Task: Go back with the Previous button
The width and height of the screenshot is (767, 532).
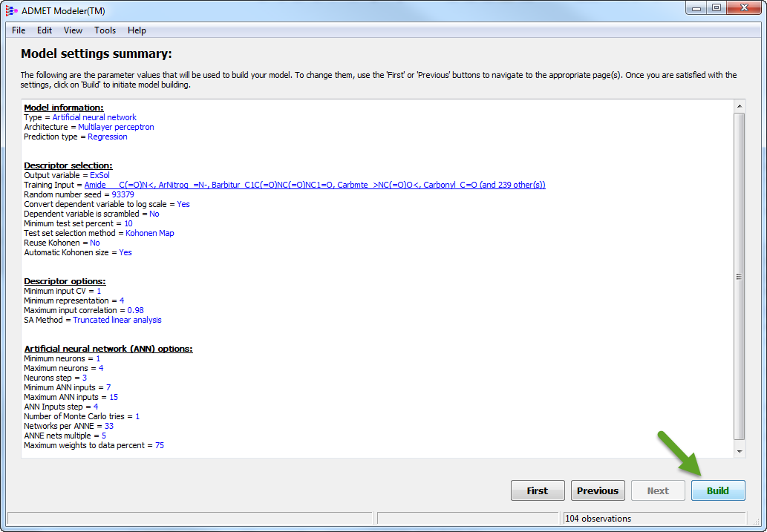Action: [x=598, y=490]
